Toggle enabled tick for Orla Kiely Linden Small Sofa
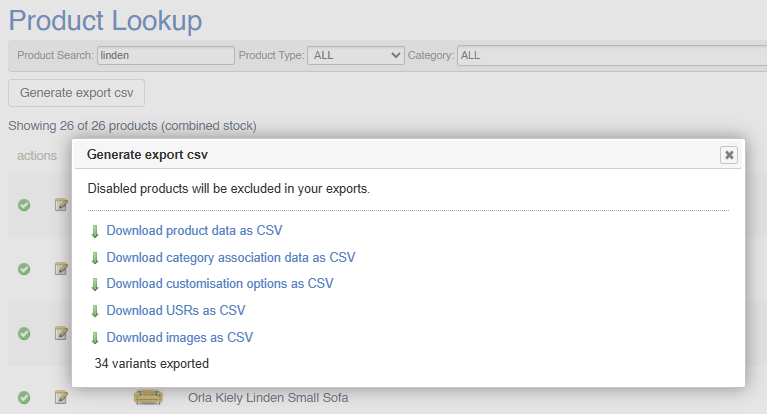This screenshot has width=767, height=414. (x=24, y=397)
